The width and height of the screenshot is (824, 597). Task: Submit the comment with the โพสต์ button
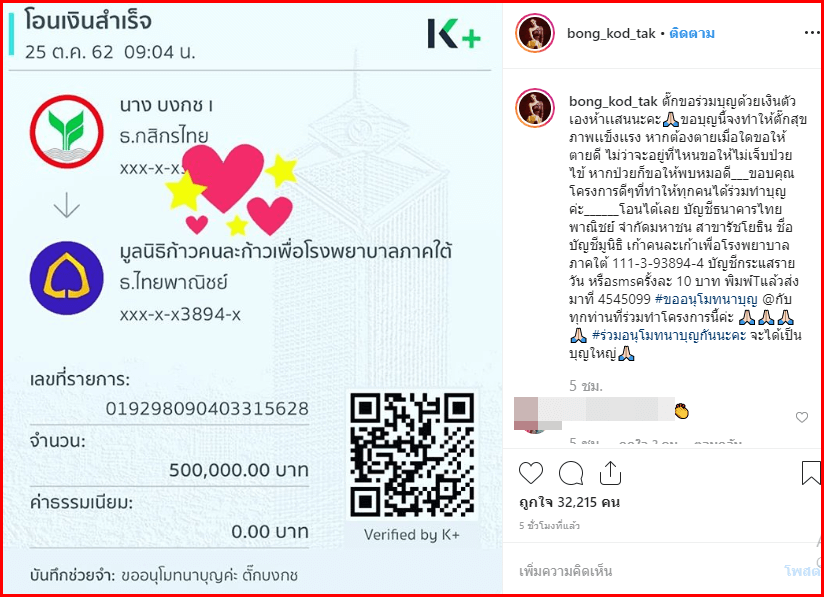point(802,571)
